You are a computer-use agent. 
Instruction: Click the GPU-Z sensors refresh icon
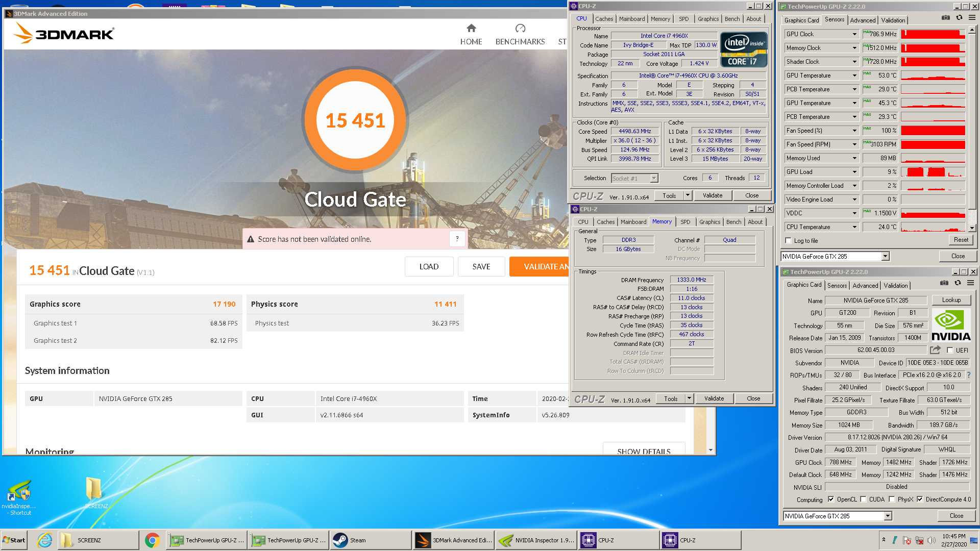coord(959,18)
